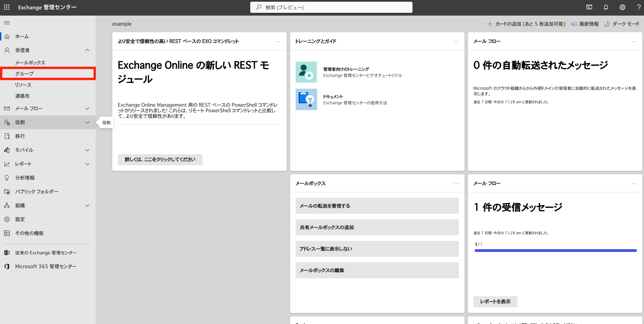Click the メール フロー envelope icon
The image size is (644, 324).
(7, 108)
